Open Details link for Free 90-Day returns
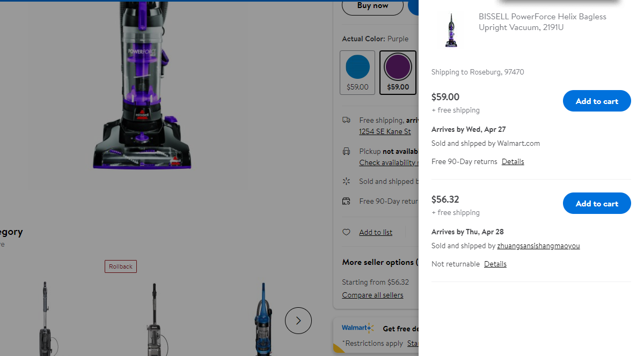 point(513,161)
